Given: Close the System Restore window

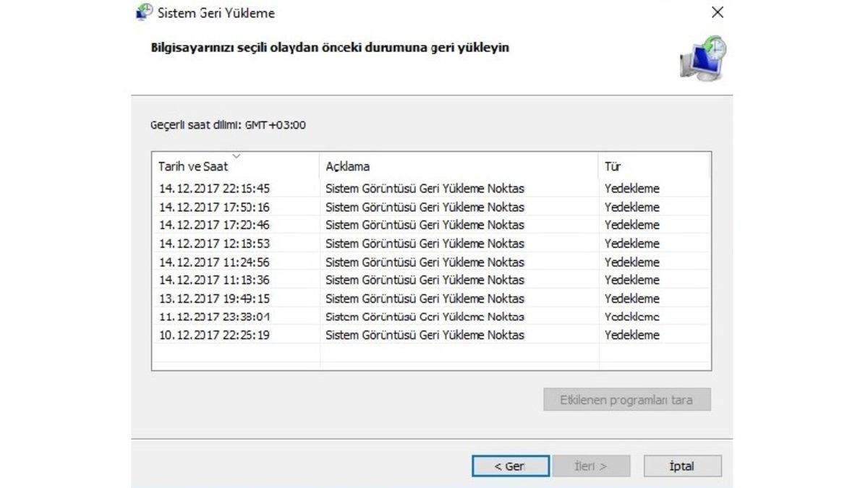Looking at the screenshot, I should tap(717, 12).
